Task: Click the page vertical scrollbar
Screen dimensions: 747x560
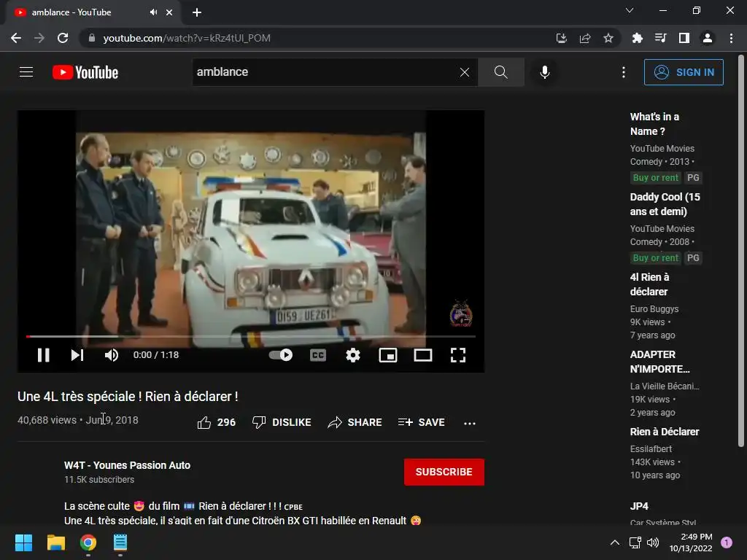Action: click(741, 252)
